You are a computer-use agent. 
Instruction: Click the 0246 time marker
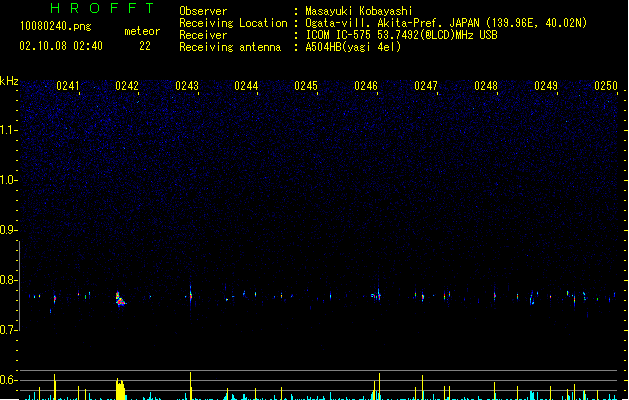(366, 86)
